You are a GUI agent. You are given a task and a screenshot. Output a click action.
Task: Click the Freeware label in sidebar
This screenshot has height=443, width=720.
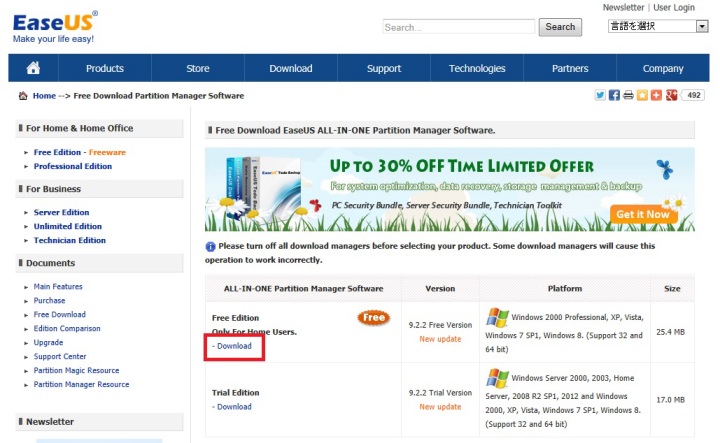[107, 152]
